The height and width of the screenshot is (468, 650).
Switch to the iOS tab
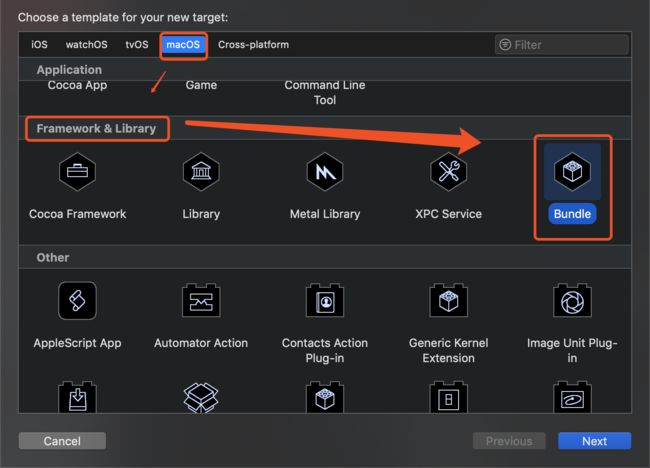(39, 44)
